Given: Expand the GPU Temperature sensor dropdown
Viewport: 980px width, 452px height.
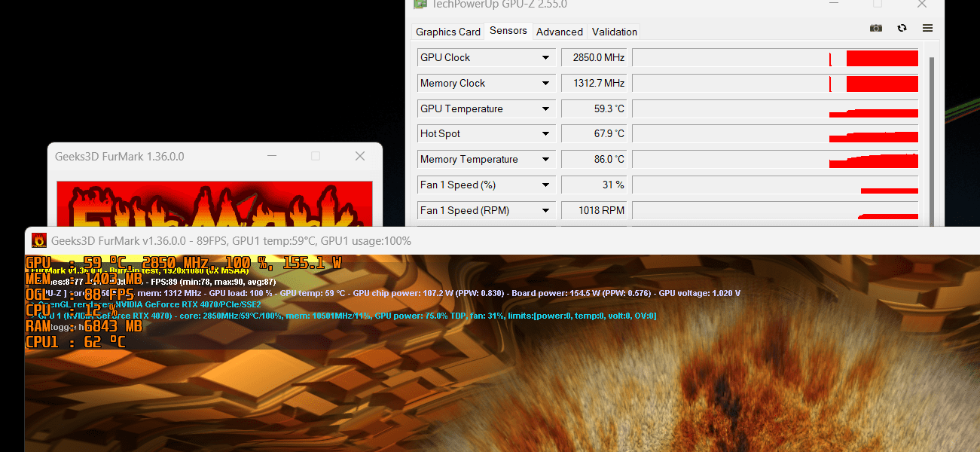Looking at the screenshot, I should [545, 109].
